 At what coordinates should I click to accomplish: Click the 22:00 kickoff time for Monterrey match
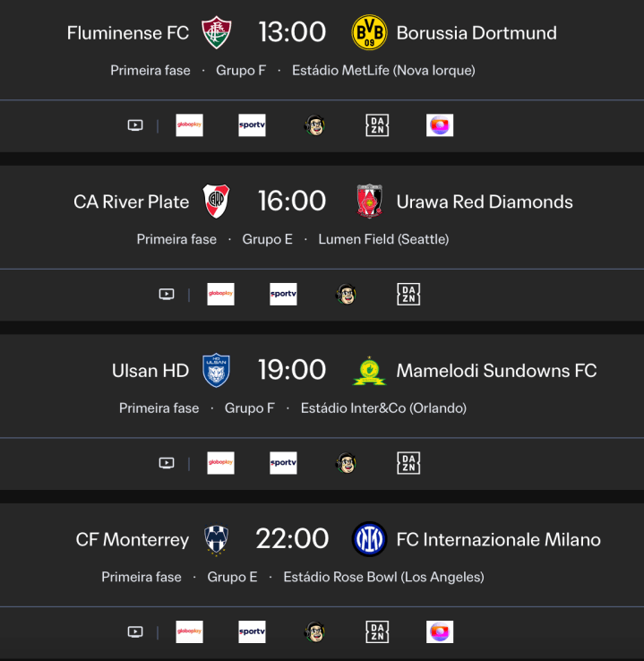292,539
